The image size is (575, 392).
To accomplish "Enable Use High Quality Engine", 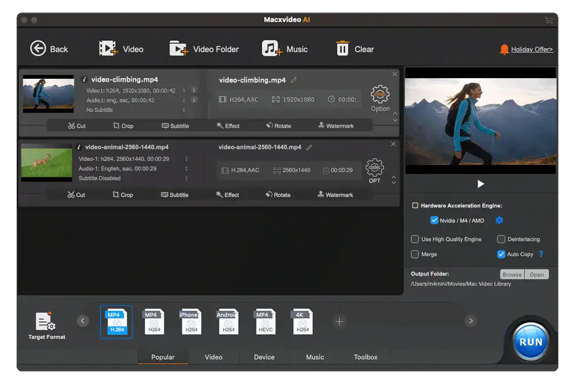I will tap(415, 239).
